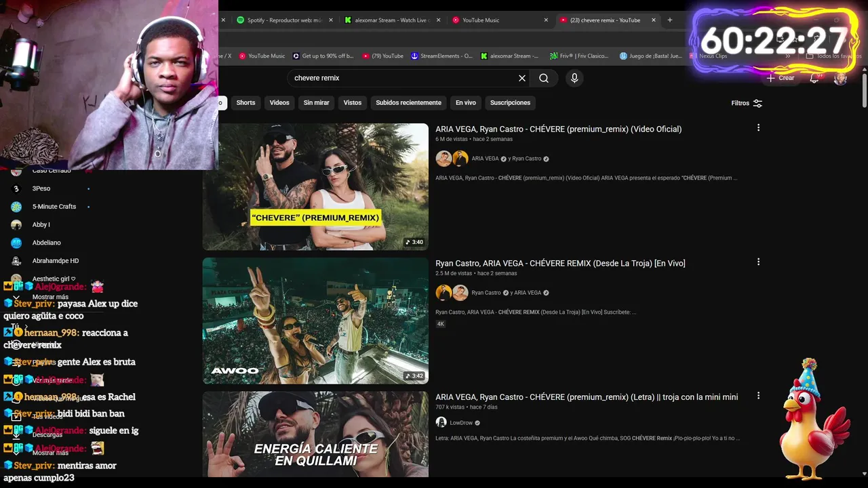868x488 pixels.
Task: Close the YouTube Music browser tab
Action: tap(546, 20)
